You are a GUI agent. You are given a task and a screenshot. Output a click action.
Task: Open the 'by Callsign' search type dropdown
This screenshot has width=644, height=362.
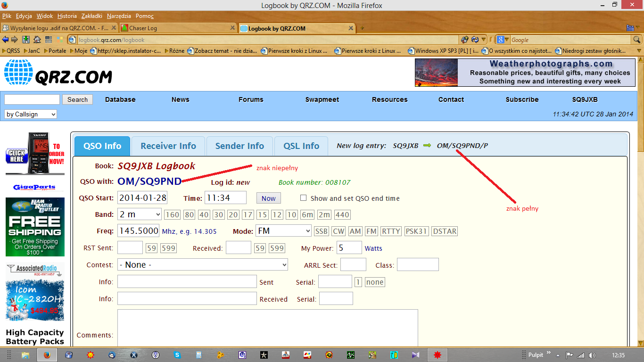[31, 114]
